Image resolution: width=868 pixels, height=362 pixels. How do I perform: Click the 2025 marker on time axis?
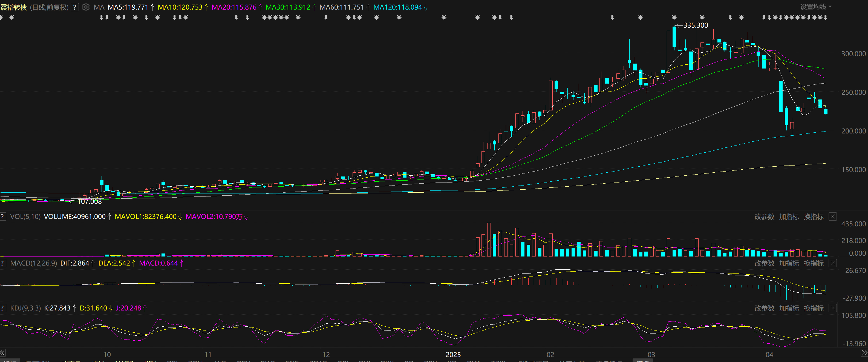click(453, 355)
